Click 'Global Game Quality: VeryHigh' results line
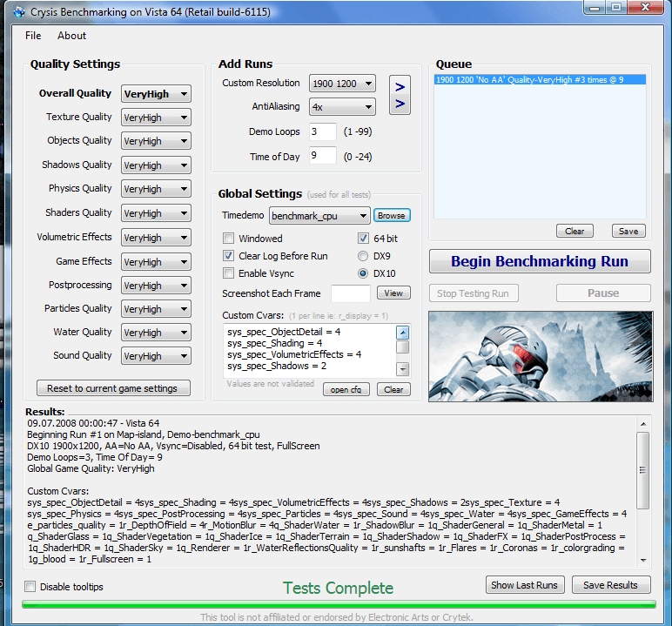The width and height of the screenshot is (672, 626). click(91, 468)
